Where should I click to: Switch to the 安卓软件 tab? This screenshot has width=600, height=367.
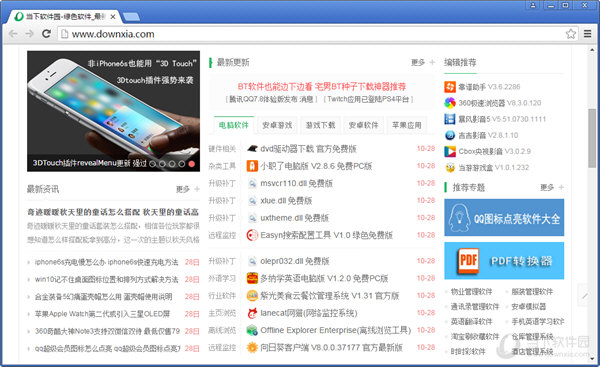(x=364, y=125)
